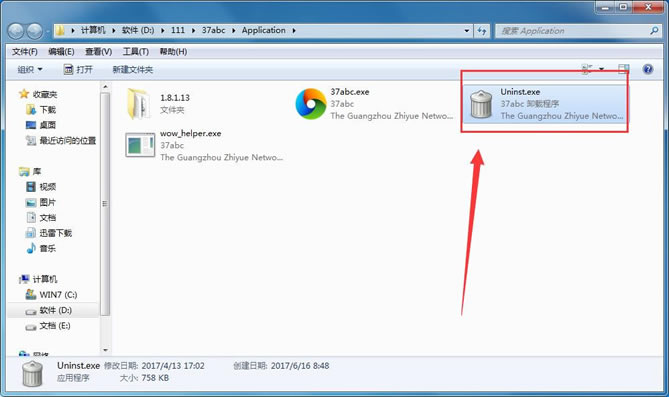Open the 文件(F) menu
Image resolution: width=669 pixels, height=397 pixels.
25,52
